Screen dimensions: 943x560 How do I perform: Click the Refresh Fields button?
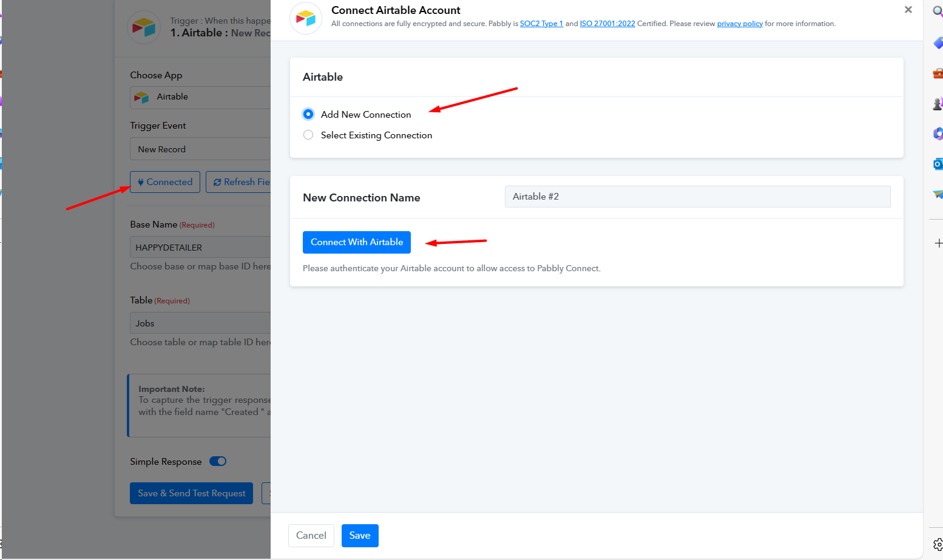point(238,182)
